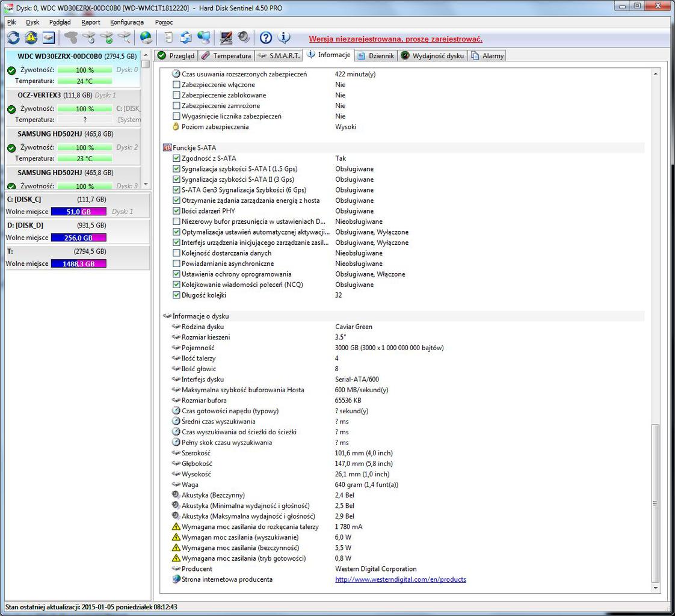
Task: Open the Konfiguracja menu
Action: 127,22
